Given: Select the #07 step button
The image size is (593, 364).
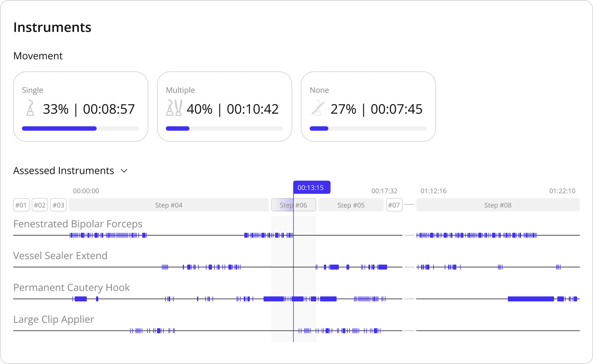Looking at the screenshot, I should point(394,205).
